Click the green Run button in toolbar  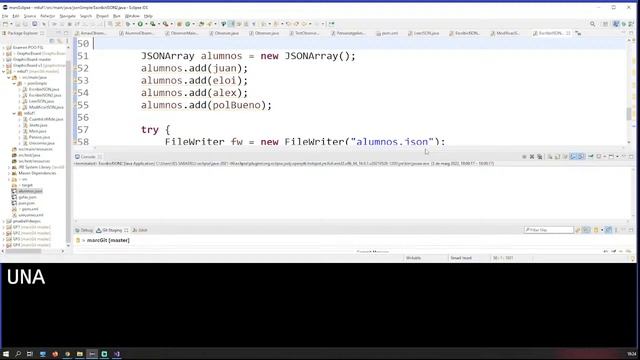tap(140, 24)
